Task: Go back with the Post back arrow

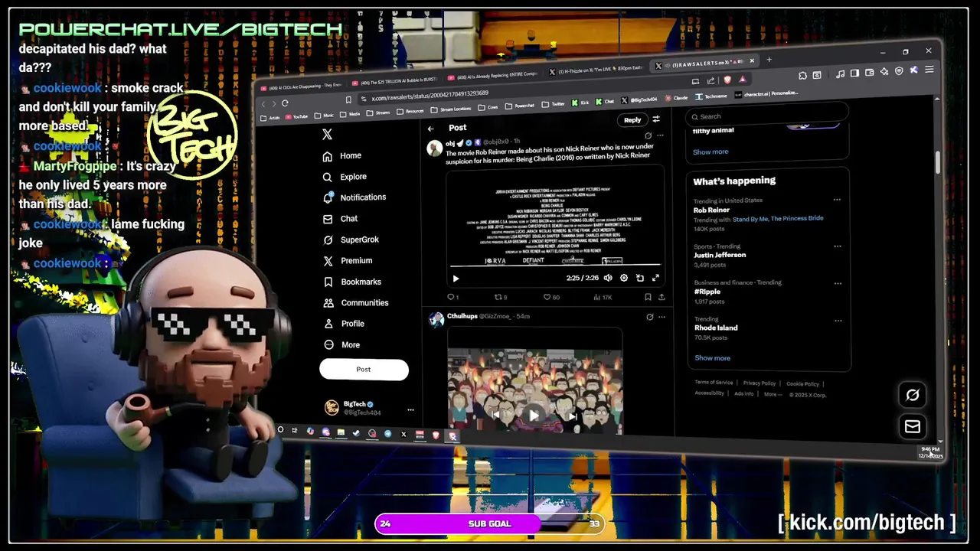Action: pos(431,129)
